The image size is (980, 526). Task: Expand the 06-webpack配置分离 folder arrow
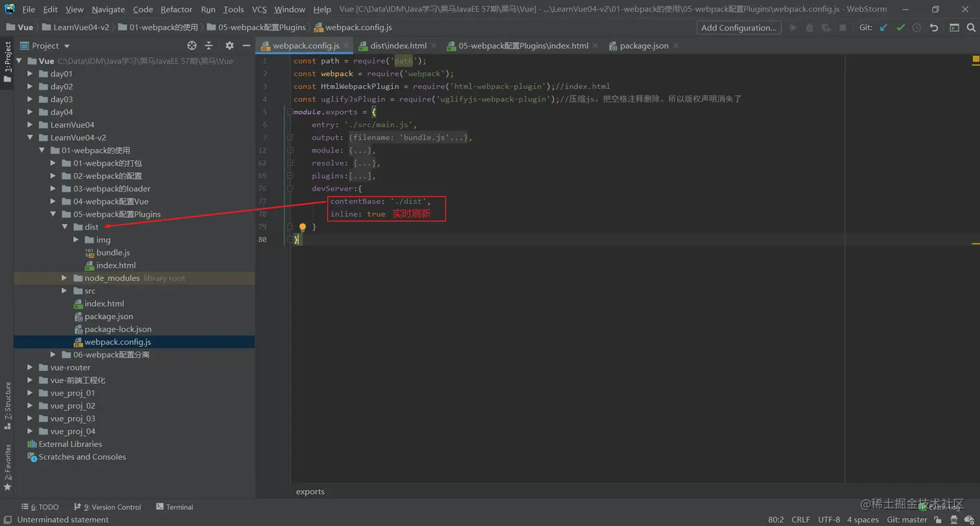(53, 355)
